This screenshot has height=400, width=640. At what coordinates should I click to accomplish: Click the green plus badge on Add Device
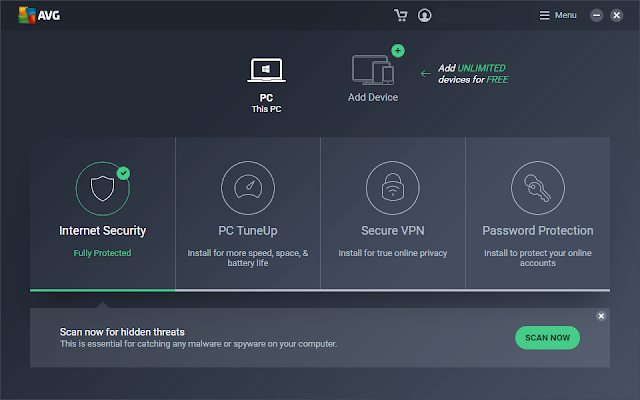398,51
